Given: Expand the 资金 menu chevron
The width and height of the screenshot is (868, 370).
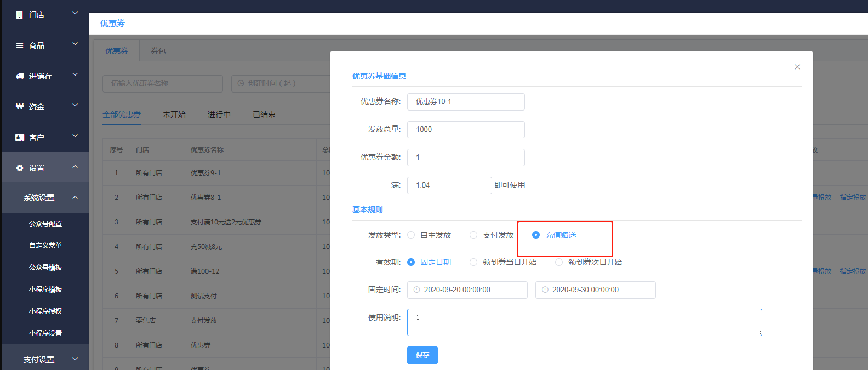Looking at the screenshot, I should [75, 105].
